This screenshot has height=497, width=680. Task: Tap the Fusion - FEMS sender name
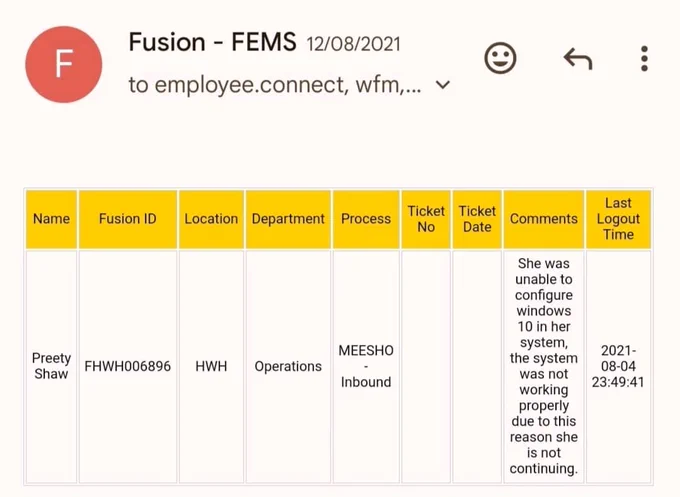[x=212, y=42]
